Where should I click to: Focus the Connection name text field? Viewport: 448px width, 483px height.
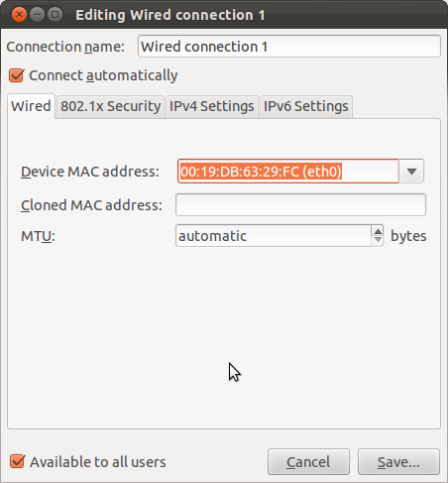click(289, 47)
